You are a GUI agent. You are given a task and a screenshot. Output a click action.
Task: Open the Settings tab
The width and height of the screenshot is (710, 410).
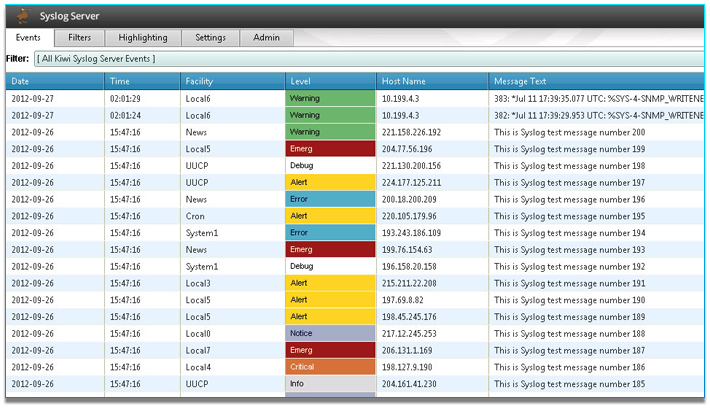tap(210, 38)
